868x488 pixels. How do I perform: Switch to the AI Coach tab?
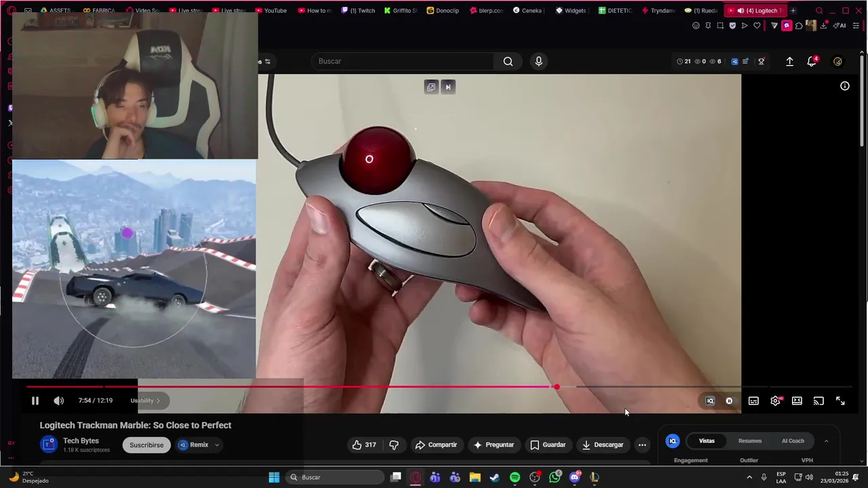[793, 441]
